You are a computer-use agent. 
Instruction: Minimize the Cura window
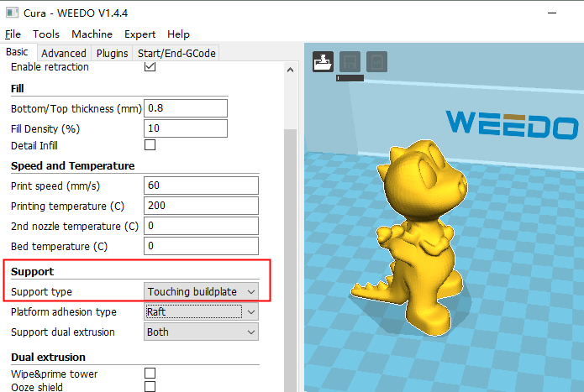[552, 13]
